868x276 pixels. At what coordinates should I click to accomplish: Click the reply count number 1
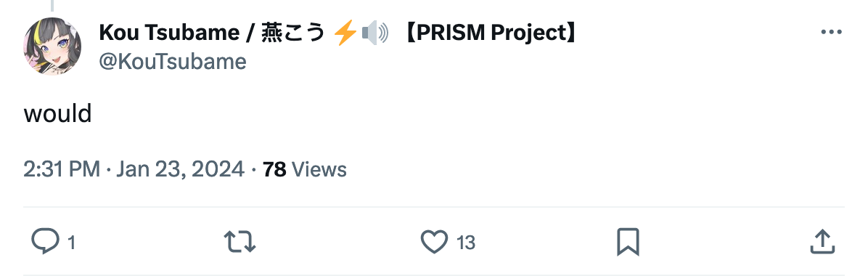pyautogui.click(x=71, y=243)
